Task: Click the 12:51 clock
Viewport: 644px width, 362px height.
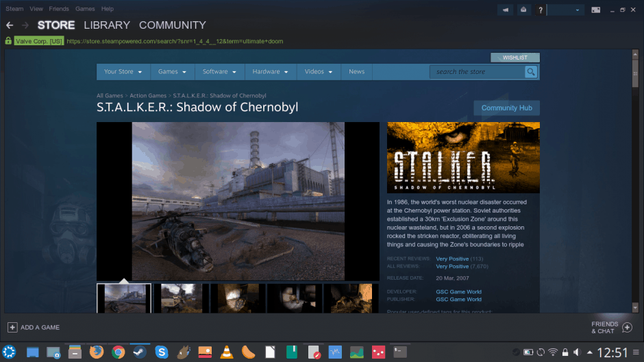Action: 612,352
